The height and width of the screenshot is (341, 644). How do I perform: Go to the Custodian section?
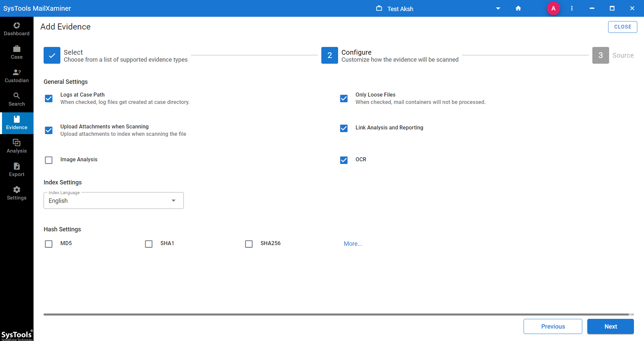pos(16,76)
